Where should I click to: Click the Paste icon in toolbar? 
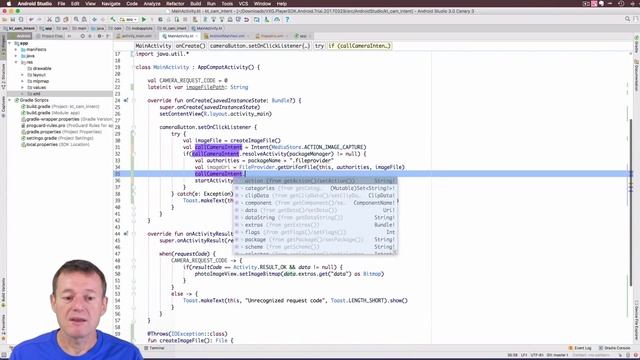click(66, 20)
